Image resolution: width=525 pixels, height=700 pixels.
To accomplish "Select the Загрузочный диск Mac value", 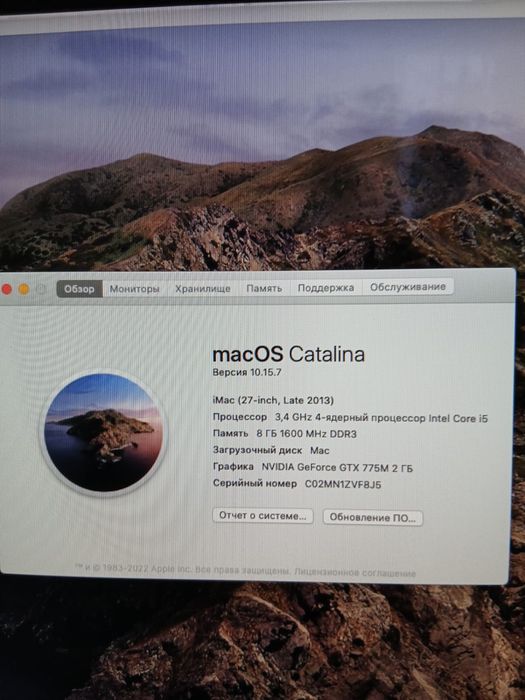I will pyautogui.click(x=320, y=450).
